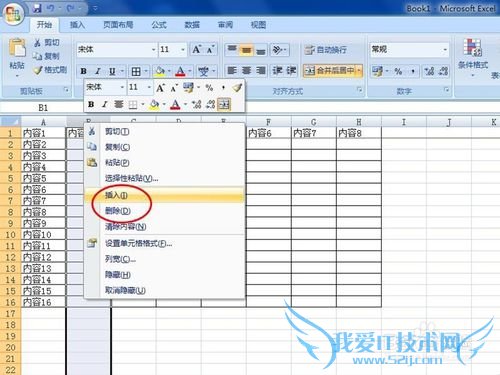The height and width of the screenshot is (375, 500).
Task: Toggle Underline in the ribbon font group
Action: pos(112,71)
